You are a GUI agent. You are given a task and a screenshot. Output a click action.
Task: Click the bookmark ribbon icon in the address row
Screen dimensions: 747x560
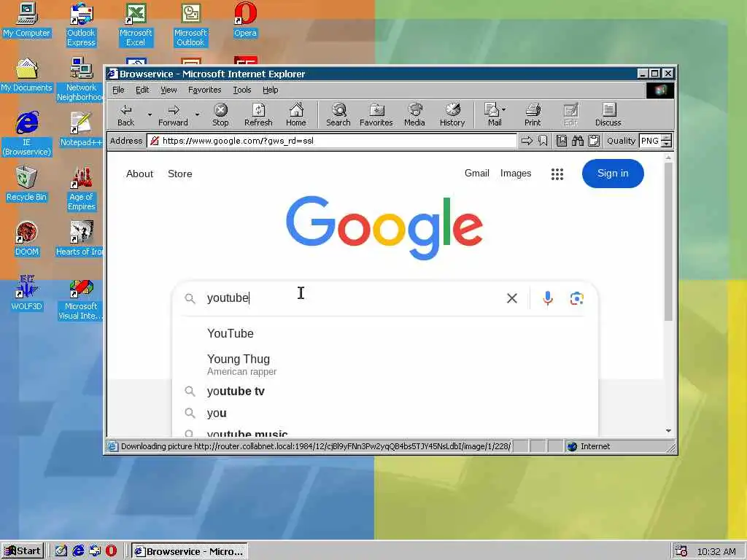pos(543,141)
